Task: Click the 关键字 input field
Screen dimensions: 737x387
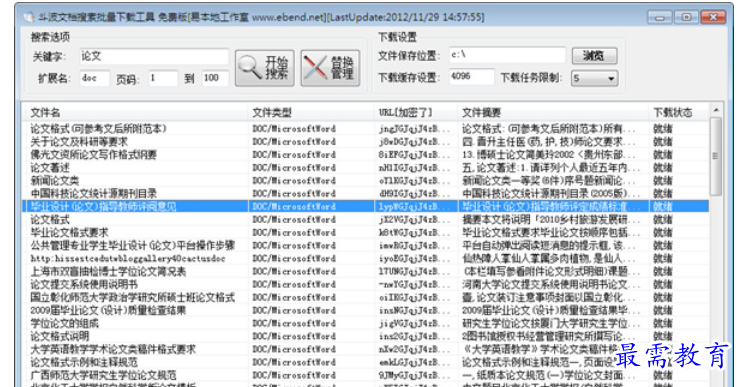Action: [154, 56]
